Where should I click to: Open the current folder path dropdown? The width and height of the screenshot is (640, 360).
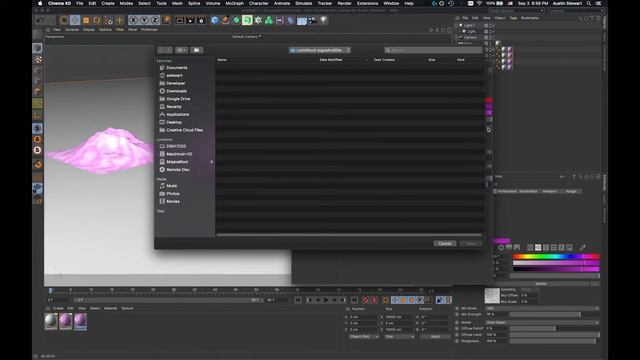pyautogui.click(x=320, y=50)
